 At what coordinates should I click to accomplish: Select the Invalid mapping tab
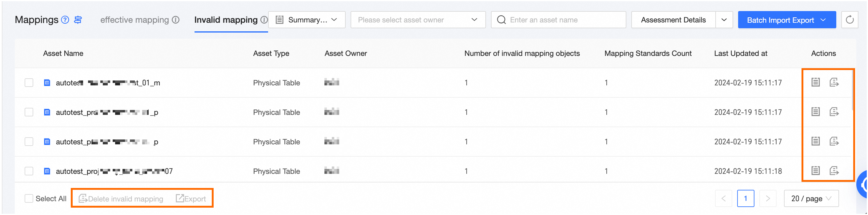point(226,20)
